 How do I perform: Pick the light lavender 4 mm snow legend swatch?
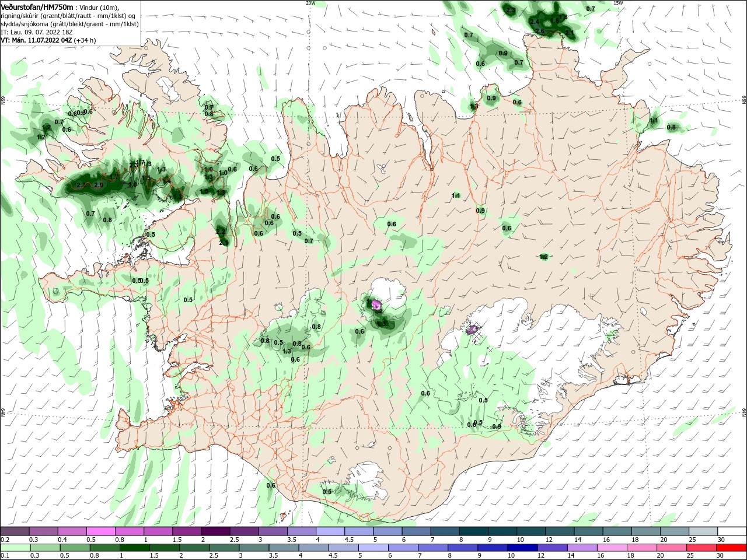point(330,531)
